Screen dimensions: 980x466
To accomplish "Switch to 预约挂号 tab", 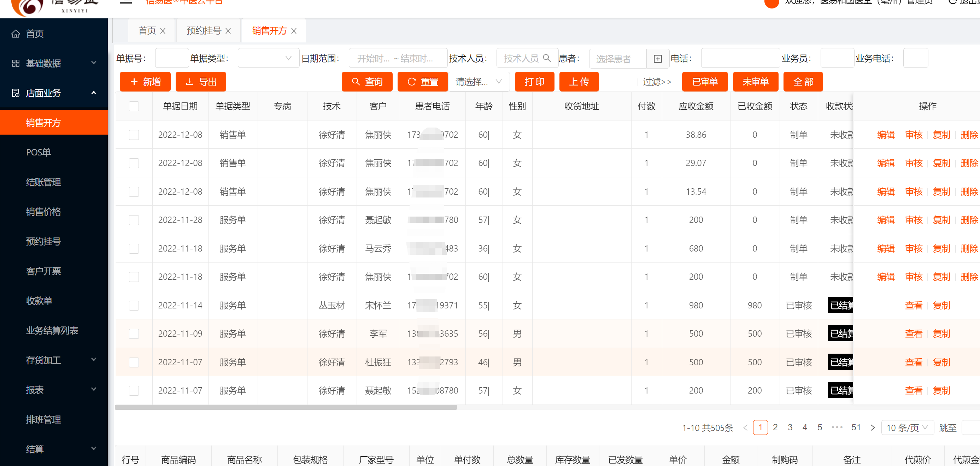I will click(204, 31).
